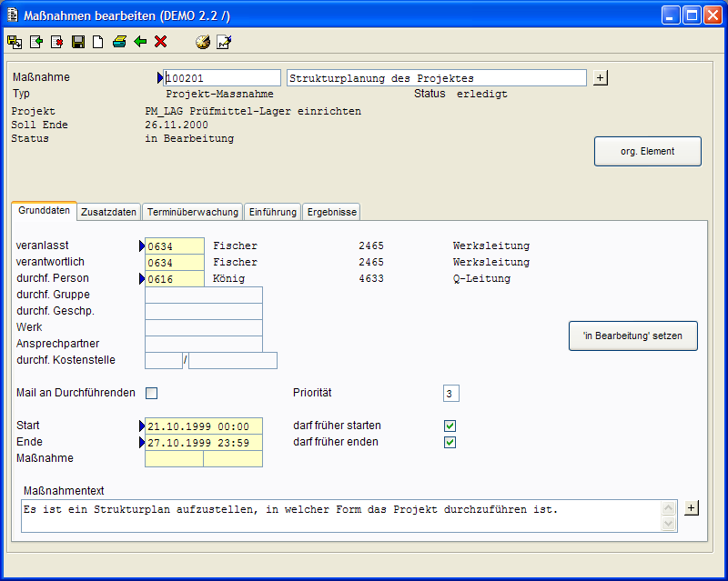The height and width of the screenshot is (581, 728).
Task: Toggle darf früher enden checkbox
Action: click(450, 443)
